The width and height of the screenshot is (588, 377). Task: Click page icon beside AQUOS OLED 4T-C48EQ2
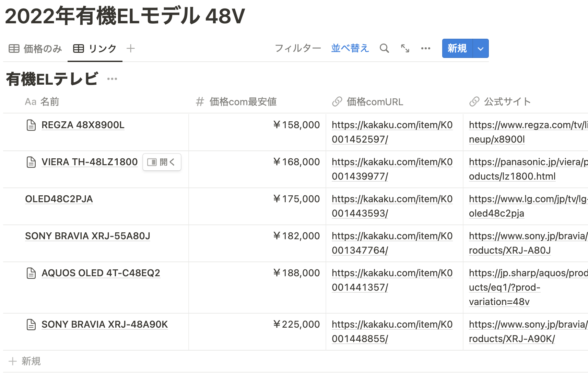click(x=31, y=273)
